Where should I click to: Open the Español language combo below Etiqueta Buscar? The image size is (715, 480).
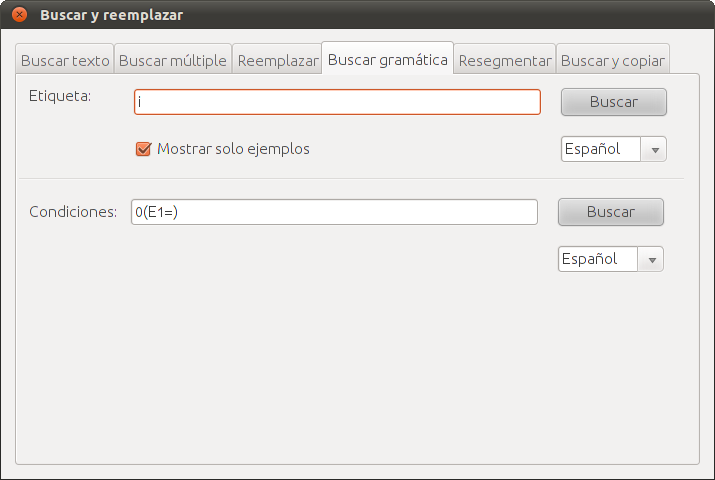[x=614, y=149]
